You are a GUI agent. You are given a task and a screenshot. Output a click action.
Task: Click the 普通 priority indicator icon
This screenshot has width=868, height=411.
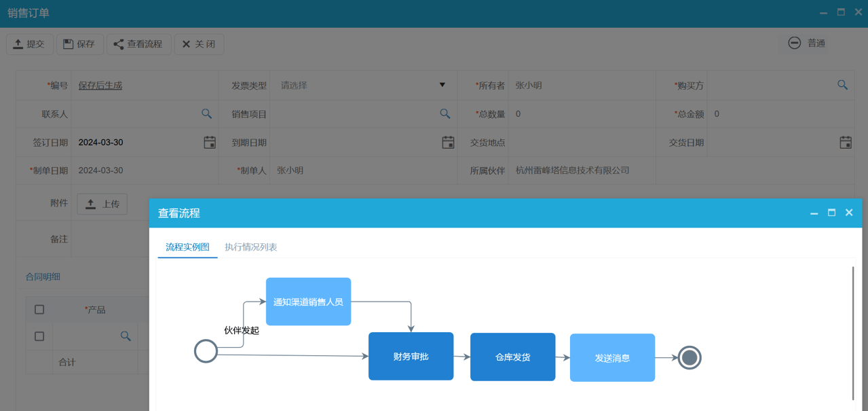[794, 42]
